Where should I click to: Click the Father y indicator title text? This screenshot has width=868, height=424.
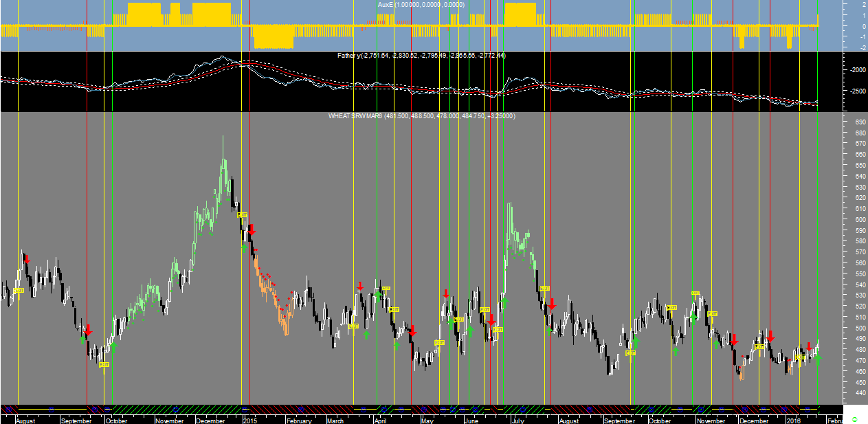421,55
